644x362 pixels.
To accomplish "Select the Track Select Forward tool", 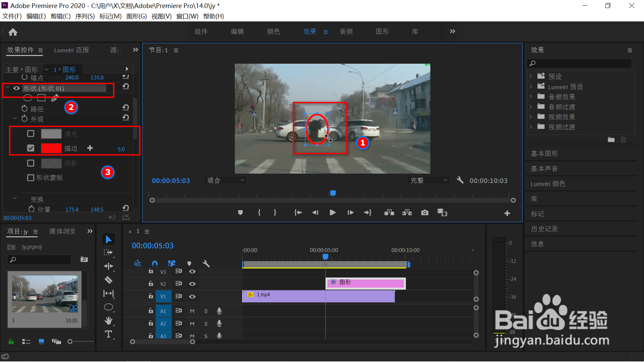I will [x=108, y=252].
